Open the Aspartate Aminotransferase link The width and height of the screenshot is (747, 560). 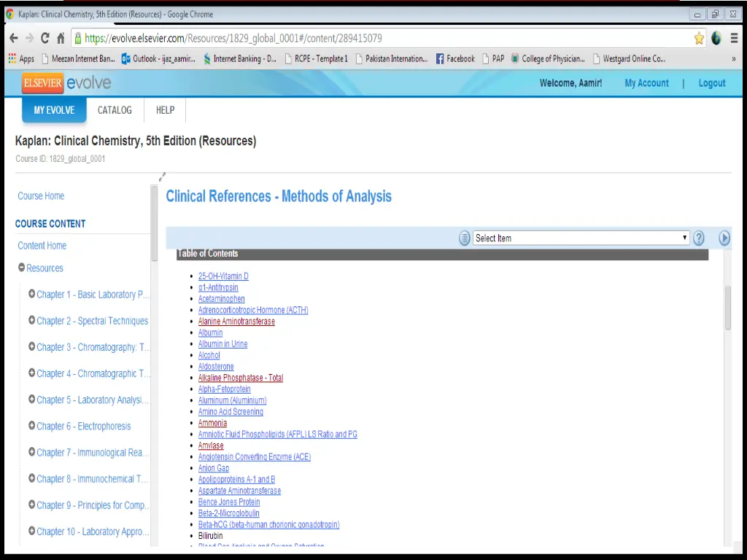pos(239,491)
